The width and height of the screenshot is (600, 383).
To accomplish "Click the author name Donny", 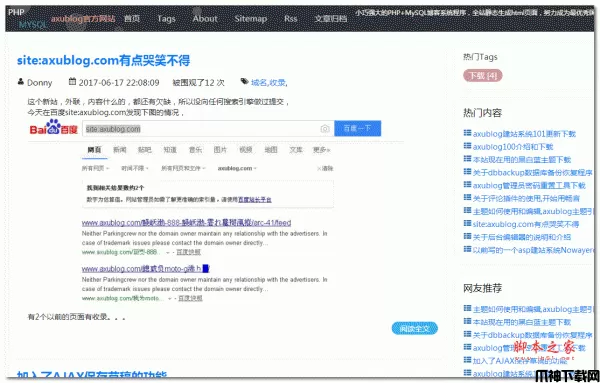I will point(39,83).
